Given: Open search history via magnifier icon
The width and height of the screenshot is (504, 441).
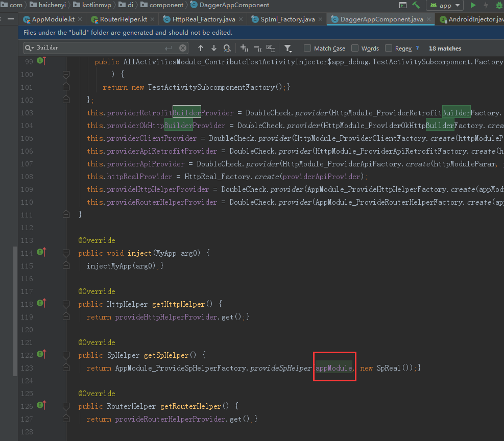Looking at the screenshot, I should (29, 48).
